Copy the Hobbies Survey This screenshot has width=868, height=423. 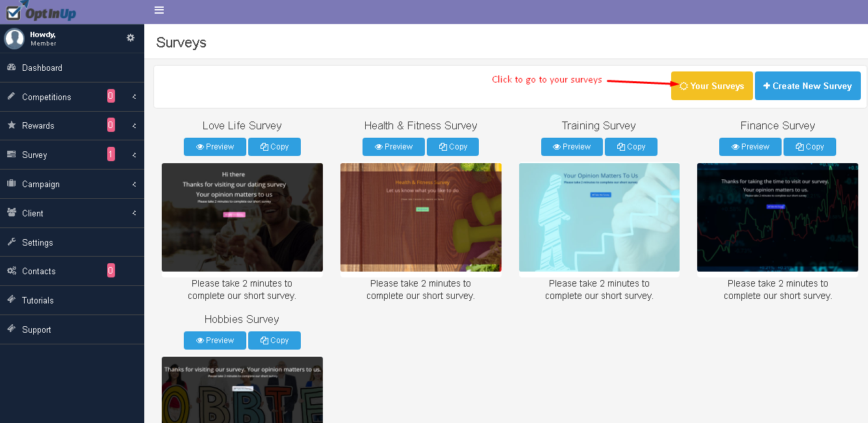(x=274, y=340)
